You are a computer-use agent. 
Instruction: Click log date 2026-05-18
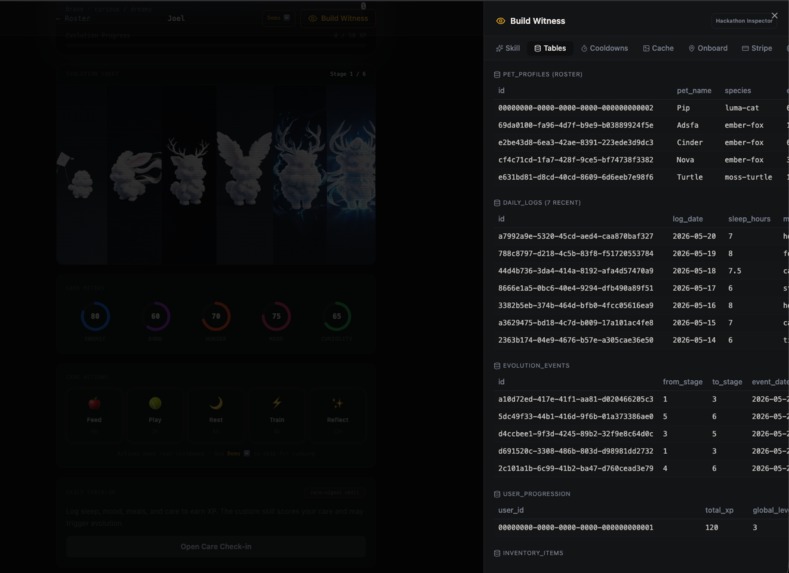694,271
